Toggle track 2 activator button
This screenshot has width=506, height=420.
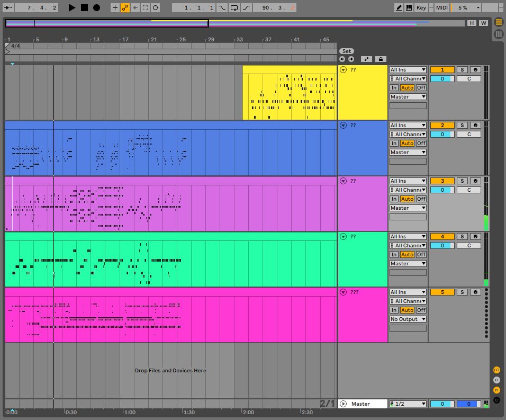pyautogui.click(x=442, y=125)
